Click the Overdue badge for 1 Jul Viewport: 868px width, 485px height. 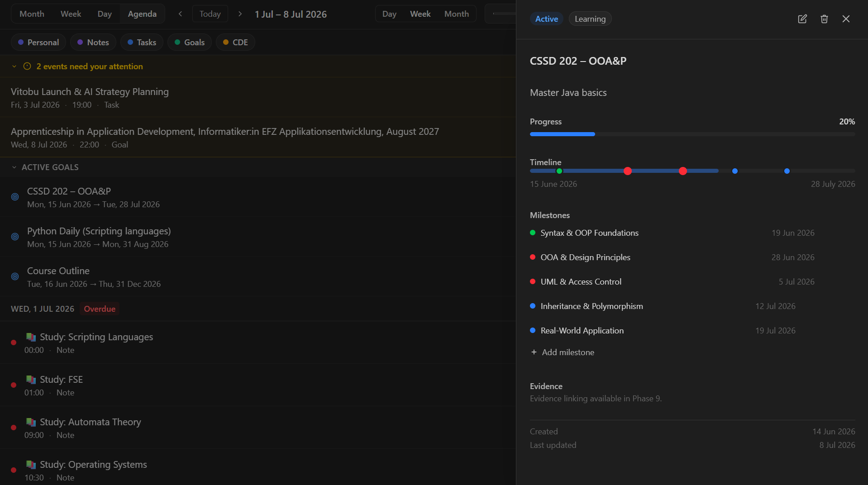pos(100,309)
